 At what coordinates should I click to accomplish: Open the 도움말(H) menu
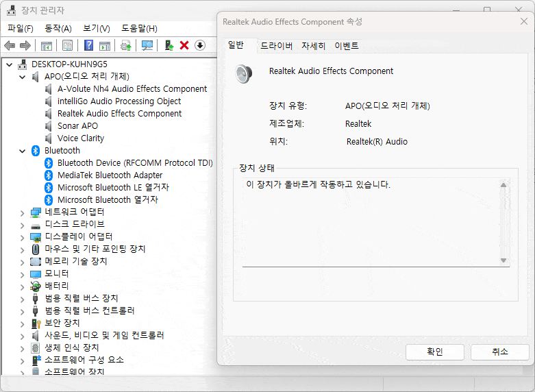point(139,28)
